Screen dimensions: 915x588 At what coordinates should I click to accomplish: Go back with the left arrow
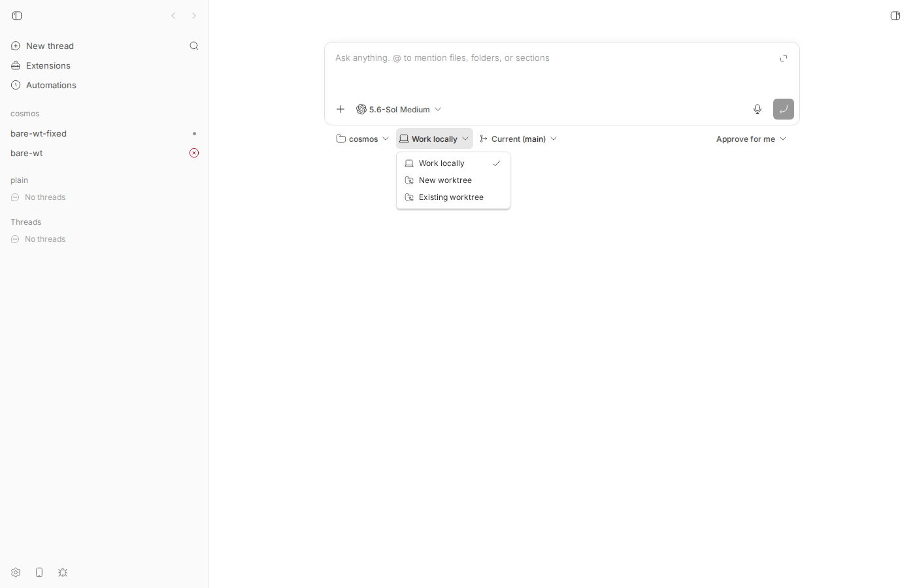(173, 16)
